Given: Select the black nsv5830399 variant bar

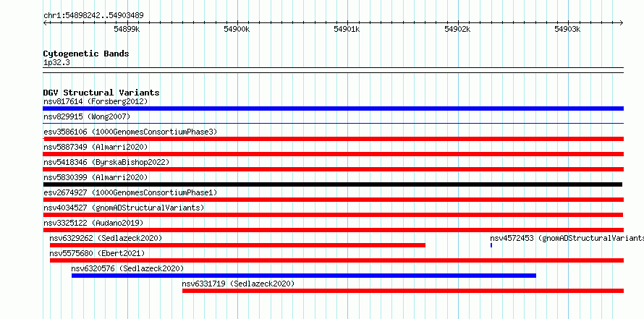Looking at the screenshot, I should [333, 184].
